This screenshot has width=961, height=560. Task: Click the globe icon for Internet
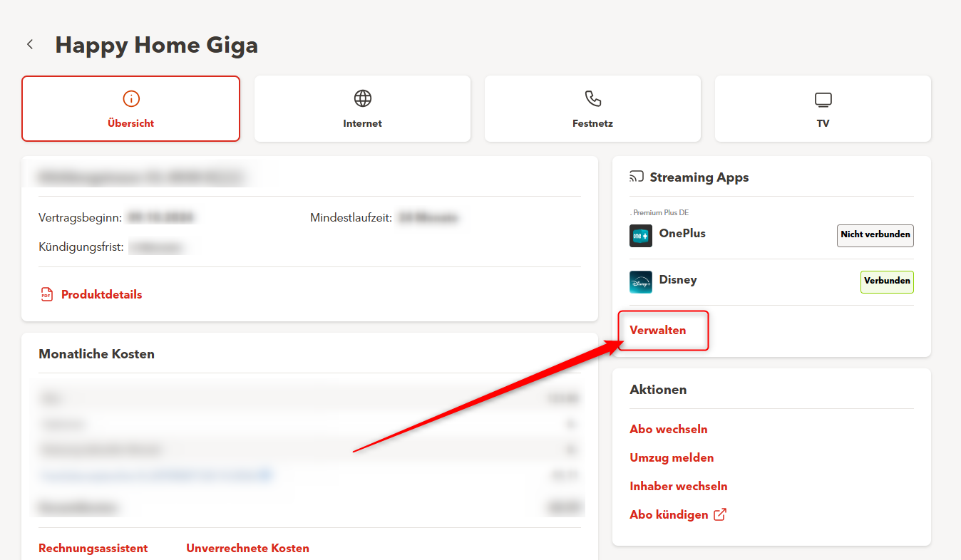click(362, 98)
